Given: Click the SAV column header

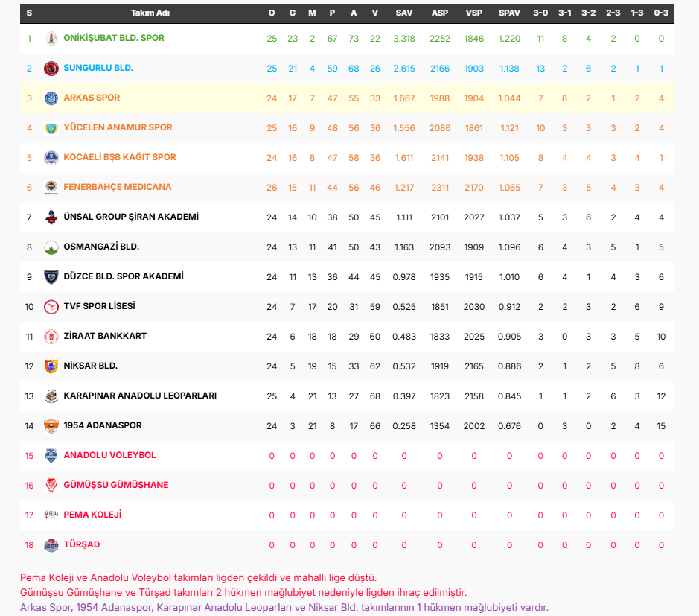Looking at the screenshot, I should click(404, 13).
